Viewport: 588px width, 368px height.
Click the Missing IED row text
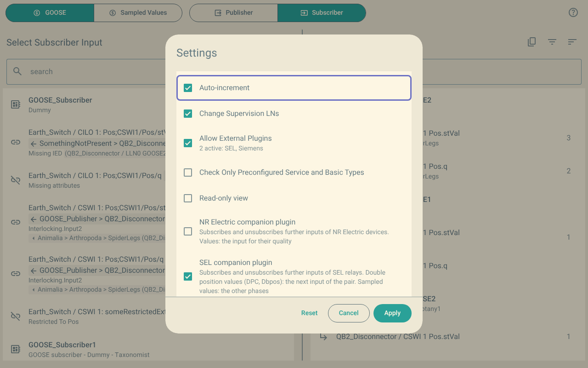pos(97,154)
